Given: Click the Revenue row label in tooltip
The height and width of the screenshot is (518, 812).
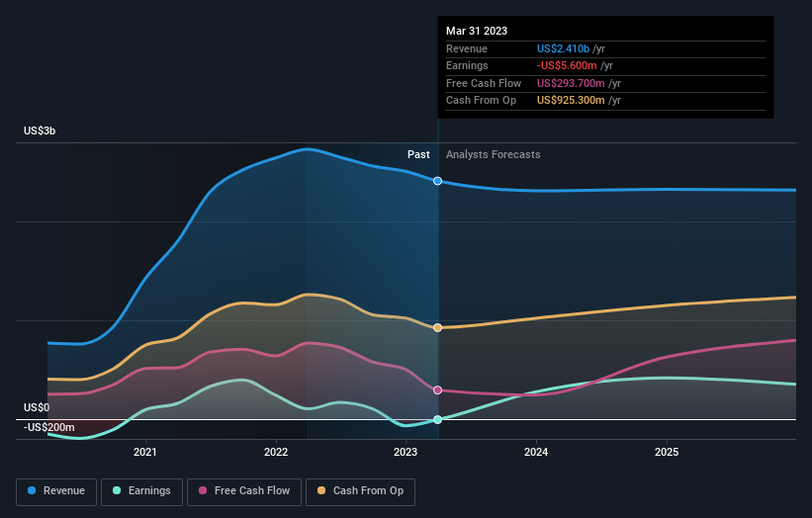Looking at the screenshot, I should coord(467,48).
